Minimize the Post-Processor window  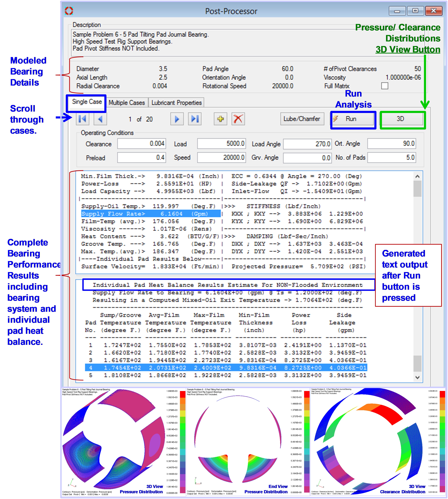point(397,11)
